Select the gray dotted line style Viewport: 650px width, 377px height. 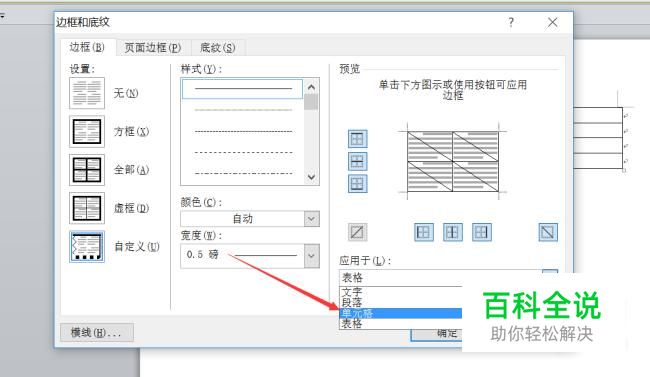pyautogui.click(x=243, y=110)
